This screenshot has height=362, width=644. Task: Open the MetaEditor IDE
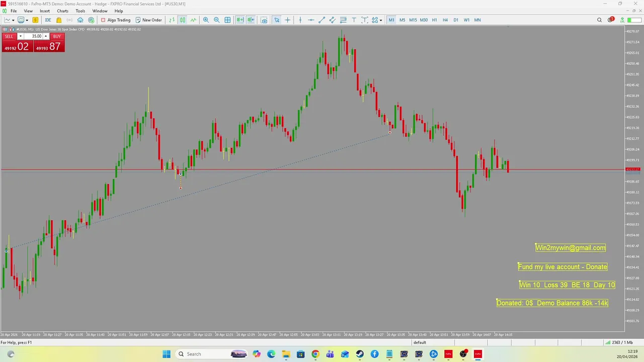tap(48, 20)
